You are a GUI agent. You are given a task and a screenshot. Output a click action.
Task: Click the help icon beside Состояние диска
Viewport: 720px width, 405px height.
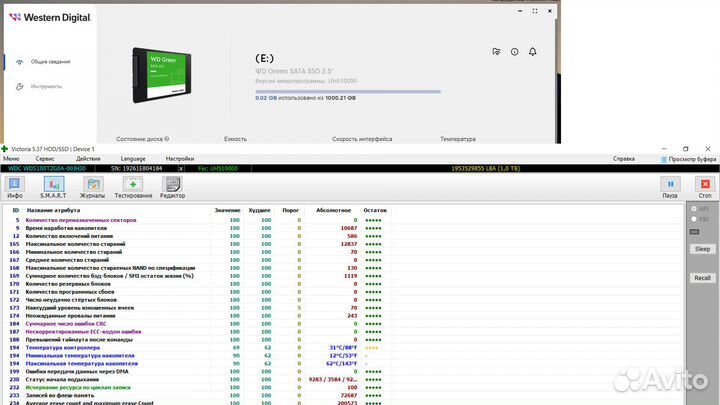tap(167, 139)
